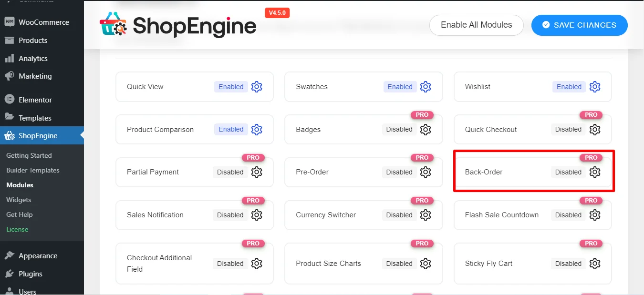Click the Flash Sale Countdown module name
The height and width of the screenshot is (295, 644).
pyautogui.click(x=502, y=215)
